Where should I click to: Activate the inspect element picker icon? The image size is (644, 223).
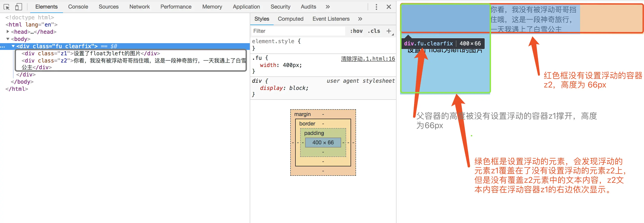coord(7,7)
